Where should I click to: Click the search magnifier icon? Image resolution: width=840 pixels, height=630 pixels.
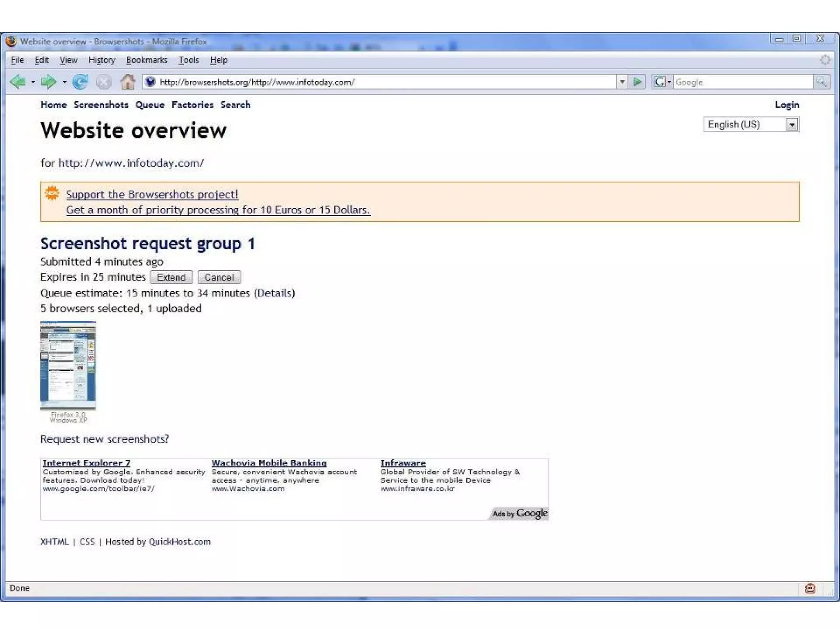[x=821, y=82]
